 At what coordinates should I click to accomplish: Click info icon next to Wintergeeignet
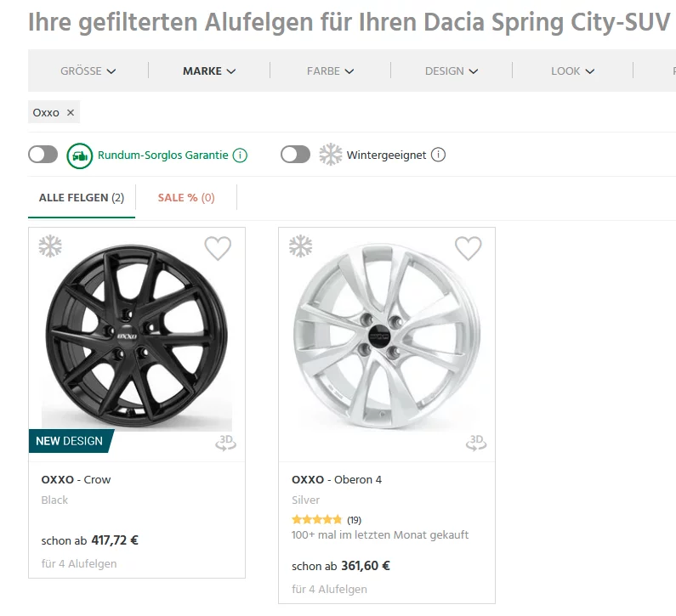[438, 155]
